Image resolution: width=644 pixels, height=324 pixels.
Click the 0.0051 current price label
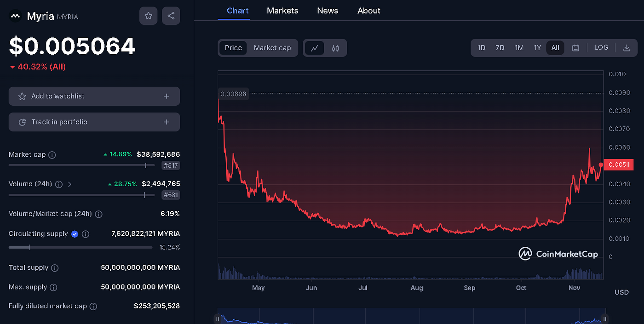tap(619, 165)
